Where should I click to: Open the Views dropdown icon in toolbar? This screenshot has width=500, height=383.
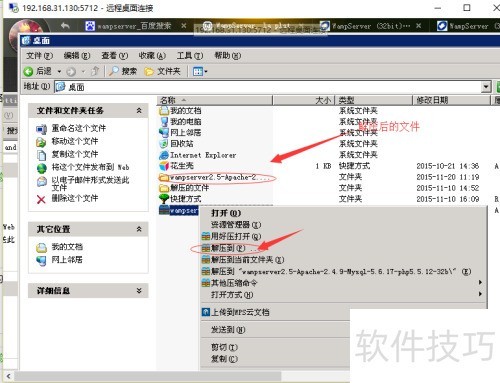(x=200, y=71)
